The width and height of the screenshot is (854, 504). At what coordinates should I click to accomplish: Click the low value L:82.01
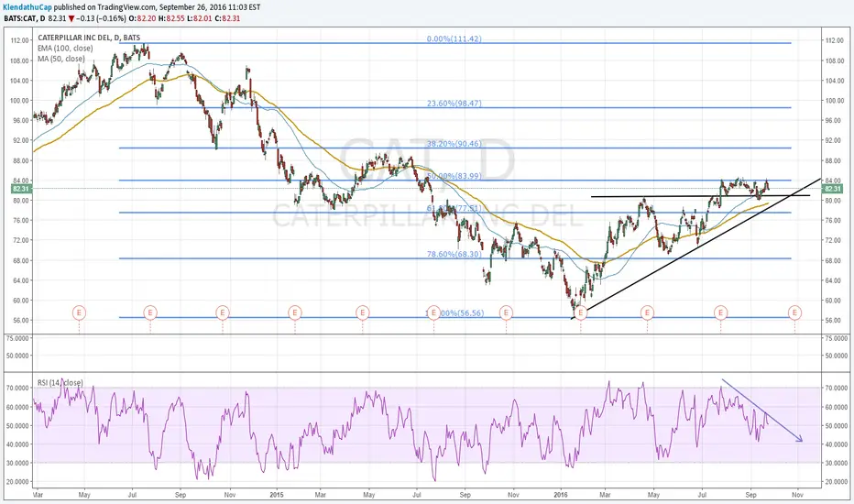click(199, 18)
